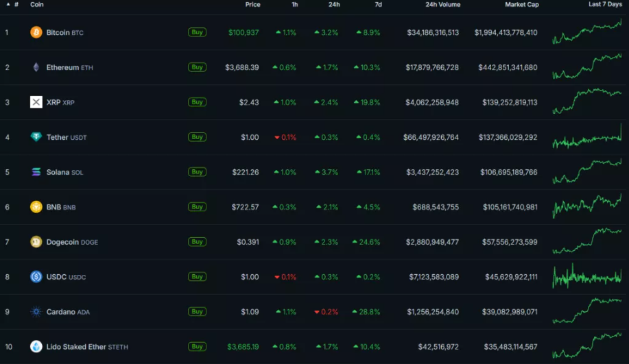Click Cardano 7d change 28.8%
The image size is (629, 364).
366,311
